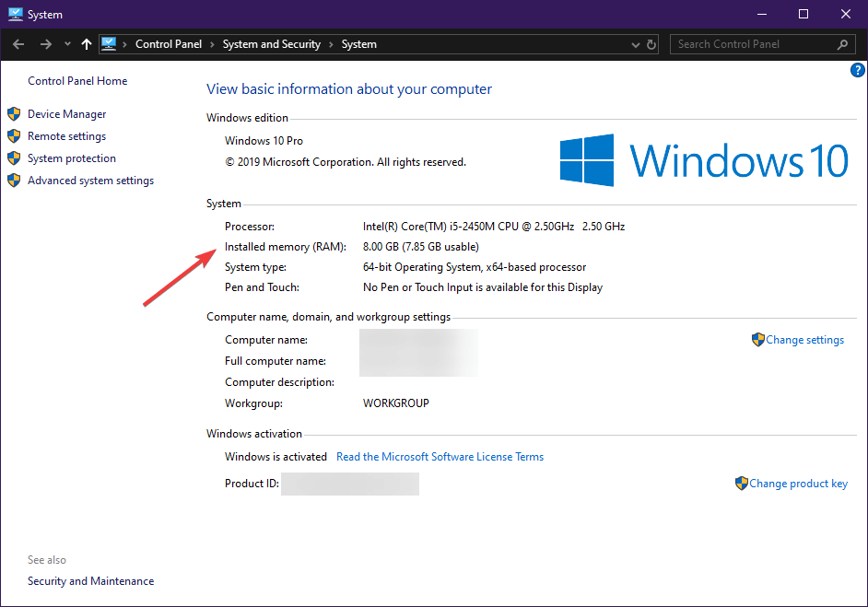The width and height of the screenshot is (868, 607).
Task: Select Control Panel in breadcrumb path
Action: click(169, 44)
